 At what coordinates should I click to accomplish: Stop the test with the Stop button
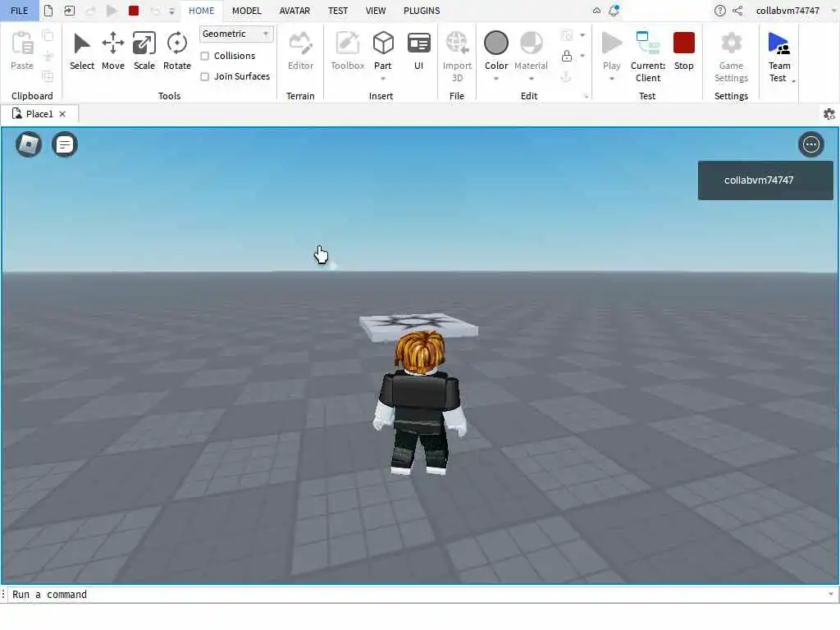683,51
